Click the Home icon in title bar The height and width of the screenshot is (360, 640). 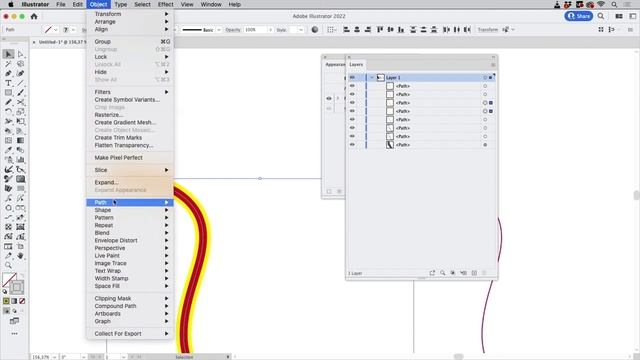pos(34,16)
